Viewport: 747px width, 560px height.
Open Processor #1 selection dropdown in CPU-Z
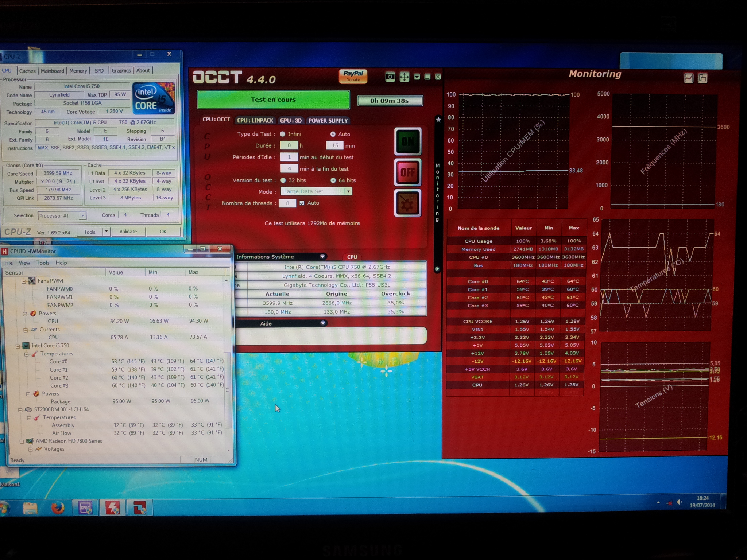pyautogui.click(x=82, y=216)
